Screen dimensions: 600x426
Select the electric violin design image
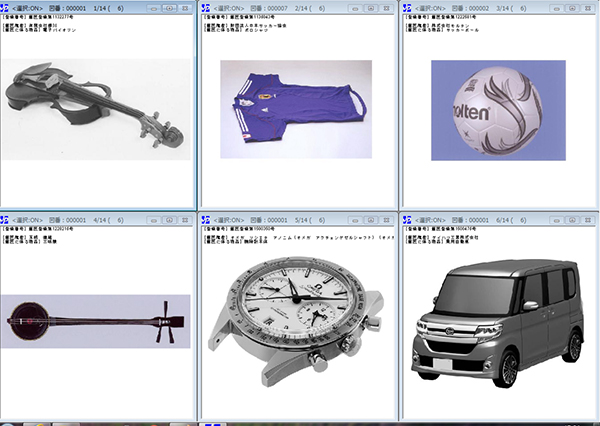point(96,109)
